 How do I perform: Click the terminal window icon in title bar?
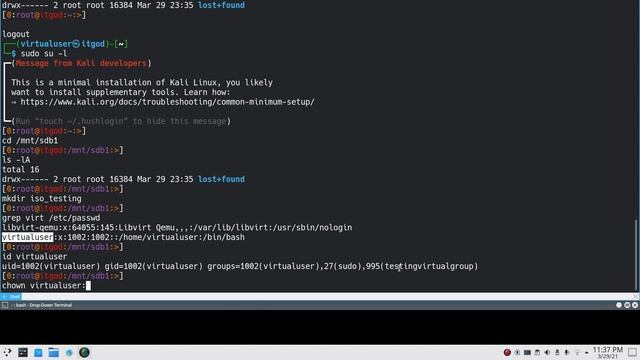[x=5, y=305]
